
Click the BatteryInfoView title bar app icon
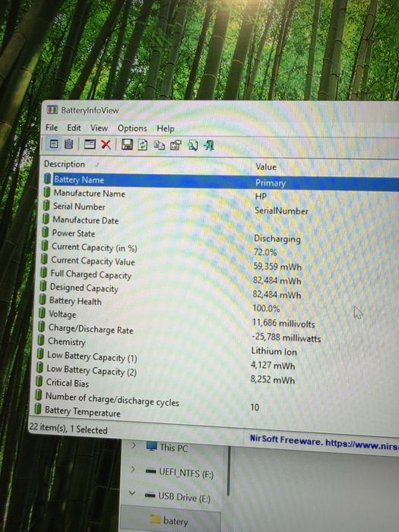coord(52,109)
